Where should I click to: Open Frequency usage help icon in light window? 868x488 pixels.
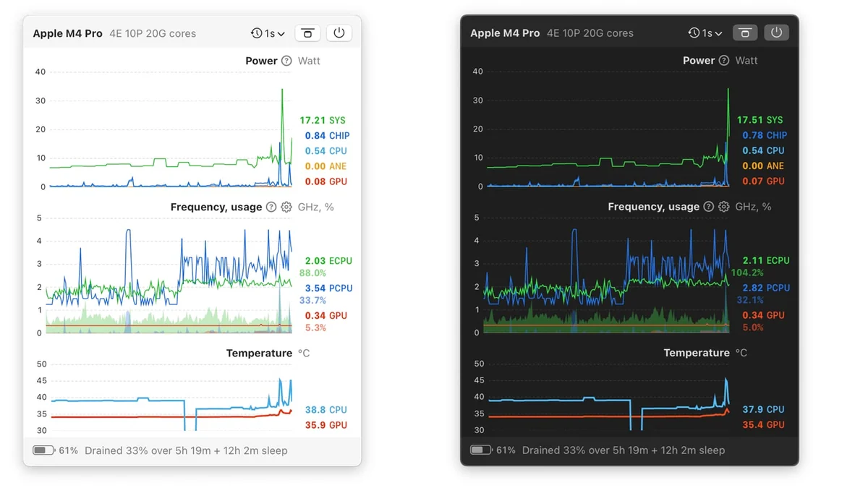point(271,207)
